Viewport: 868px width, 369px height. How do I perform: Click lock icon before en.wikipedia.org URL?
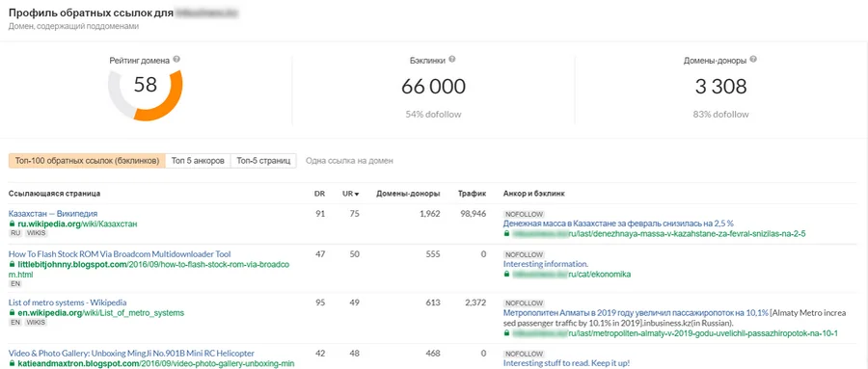pyautogui.click(x=12, y=313)
